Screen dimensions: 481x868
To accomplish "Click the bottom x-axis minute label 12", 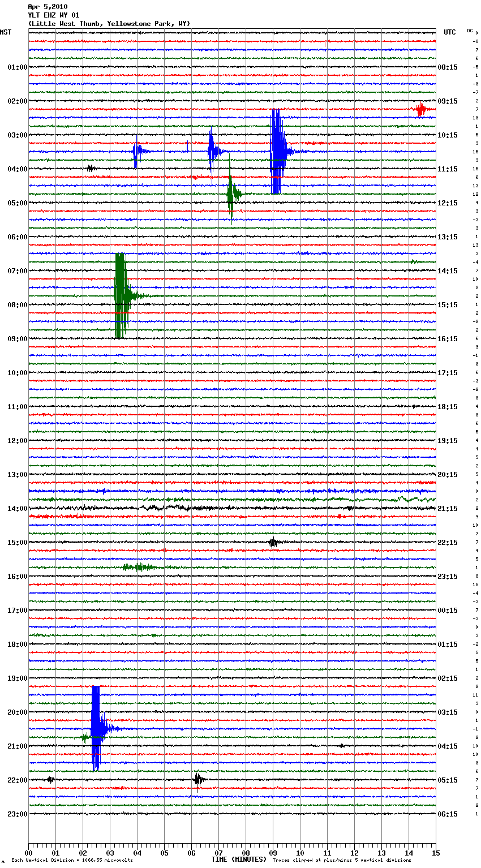I will 354,853.
